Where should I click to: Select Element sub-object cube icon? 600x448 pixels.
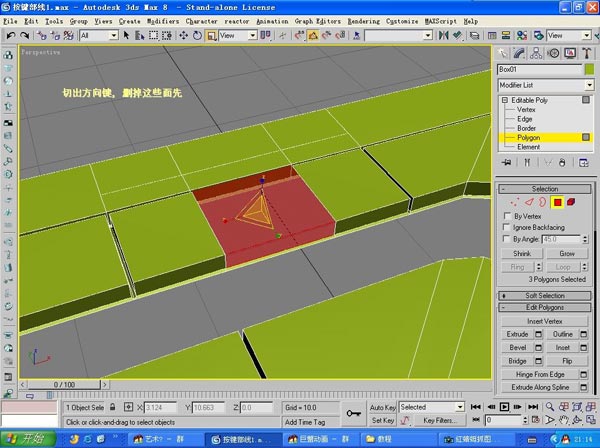point(571,202)
